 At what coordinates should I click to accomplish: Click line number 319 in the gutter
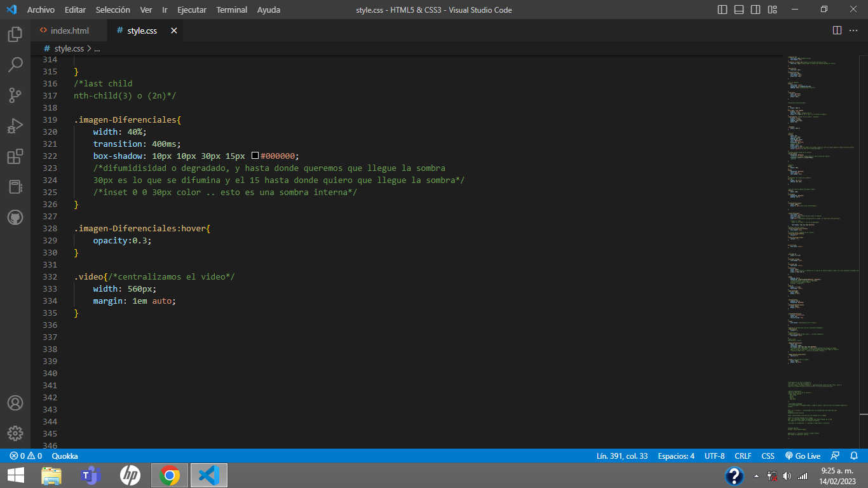coord(49,119)
